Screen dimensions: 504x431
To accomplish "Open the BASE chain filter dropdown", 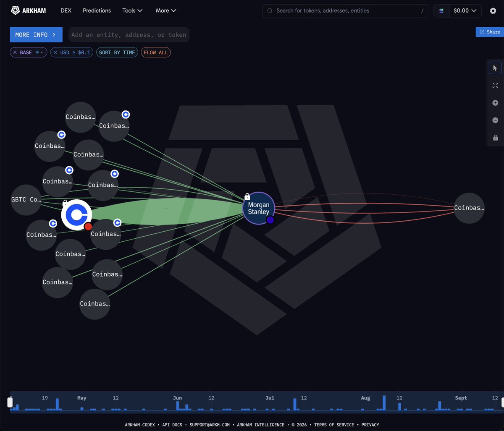I will (39, 52).
